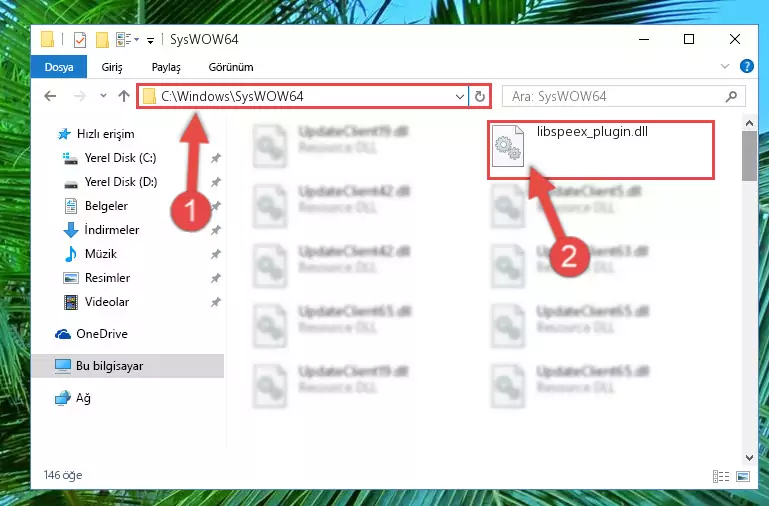Expand the ribbon with the chevron
769x506 pixels.
click(x=725, y=66)
